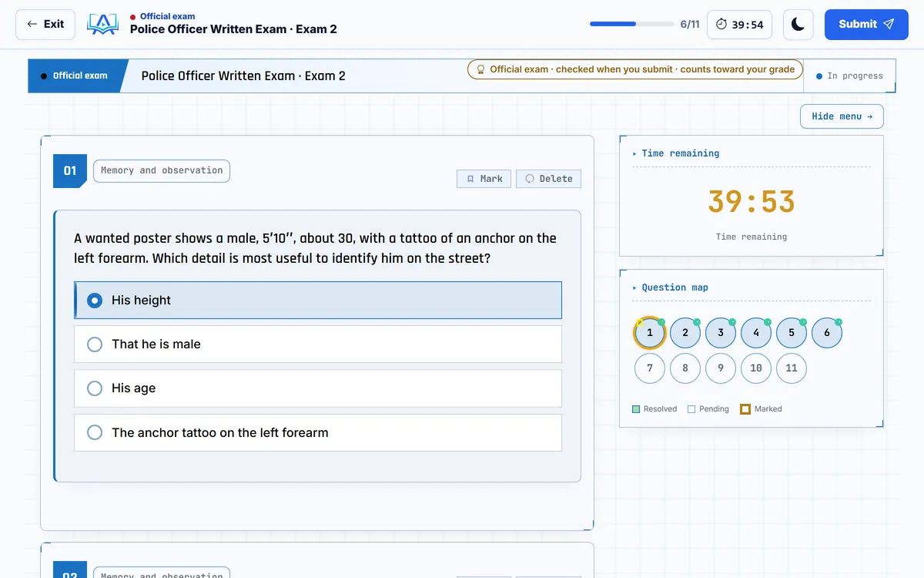Click the Delete icon on question 01
Image resolution: width=924 pixels, height=578 pixels.
530,179
